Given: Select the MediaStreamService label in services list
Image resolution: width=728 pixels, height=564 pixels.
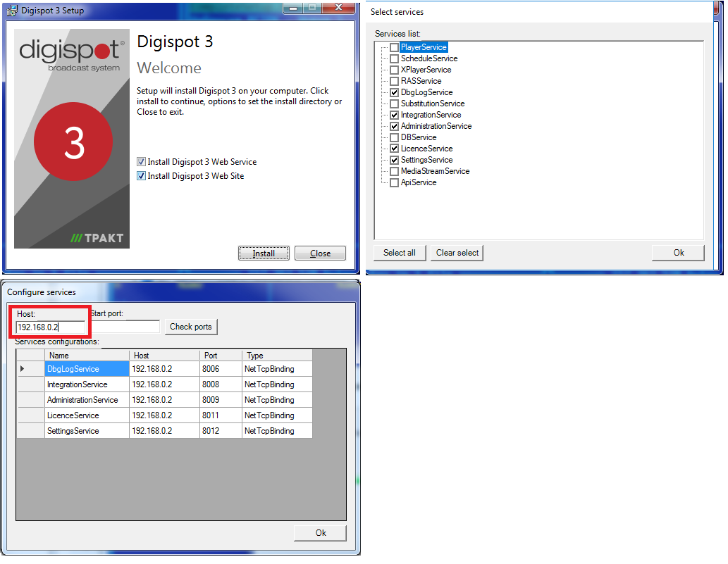Looking at the screenshot, I should click(x=435, y=171).
